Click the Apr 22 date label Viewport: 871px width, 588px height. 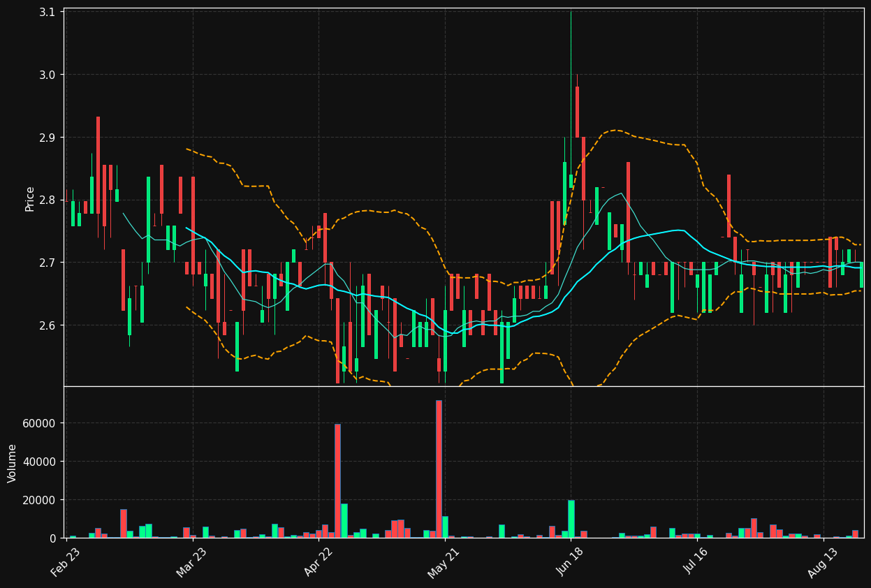coord(319,562)
